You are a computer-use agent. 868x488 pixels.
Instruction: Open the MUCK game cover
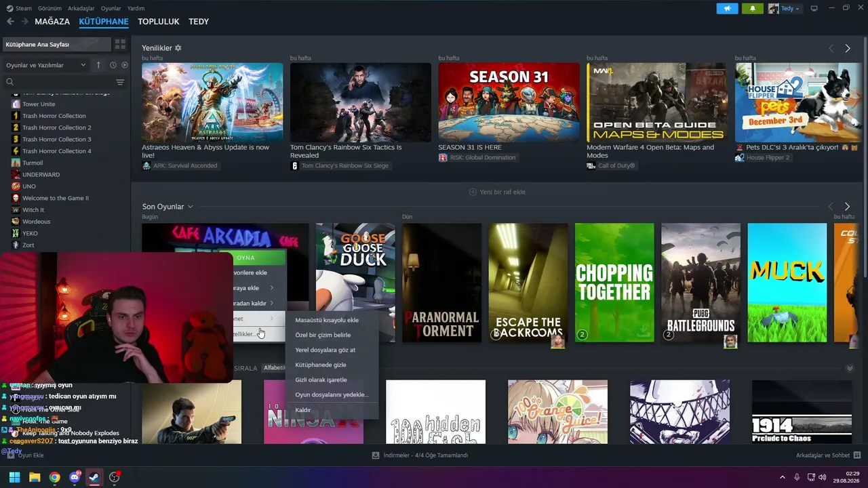click(x=787, y=283)
